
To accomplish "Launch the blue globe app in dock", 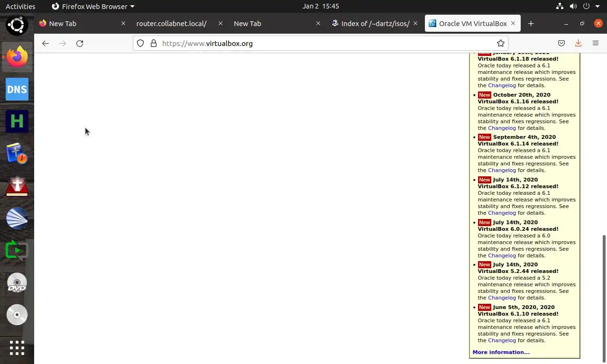I will 17,218.
